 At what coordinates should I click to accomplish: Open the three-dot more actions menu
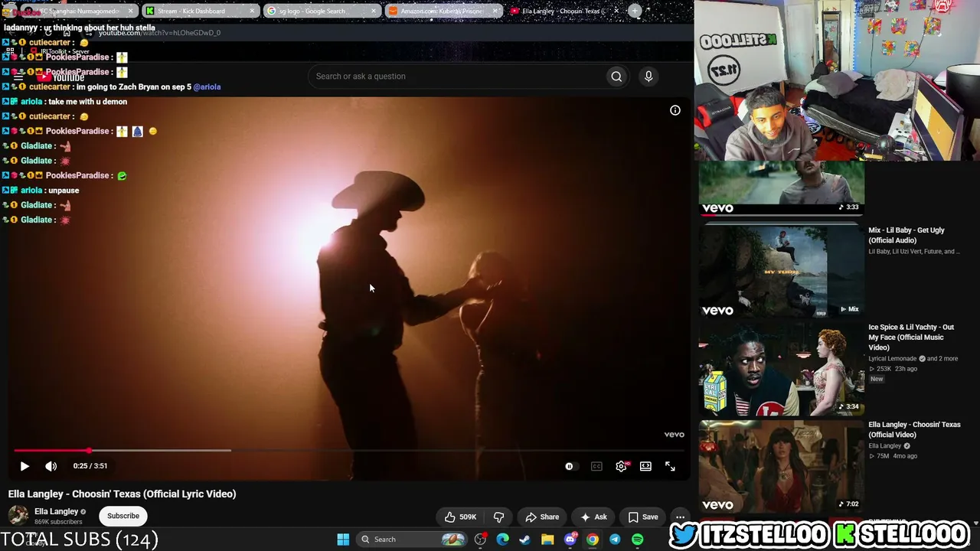[x=680, y=517]
